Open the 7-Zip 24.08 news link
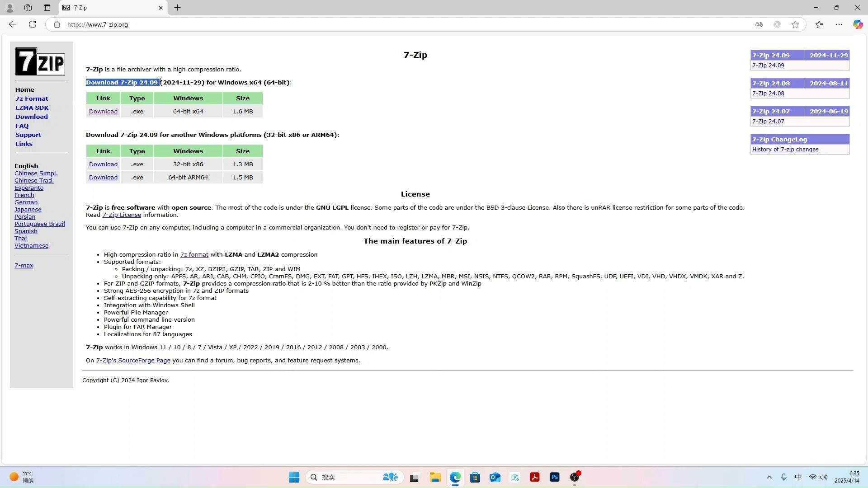Image resolution: width=868 pixels, height=488 pixels. point(768,93)
